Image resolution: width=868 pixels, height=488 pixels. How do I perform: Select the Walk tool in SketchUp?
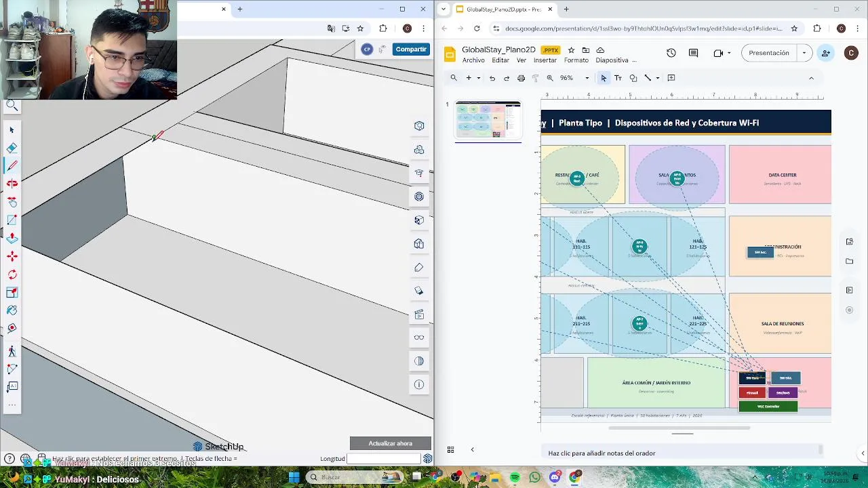[12, 351]
